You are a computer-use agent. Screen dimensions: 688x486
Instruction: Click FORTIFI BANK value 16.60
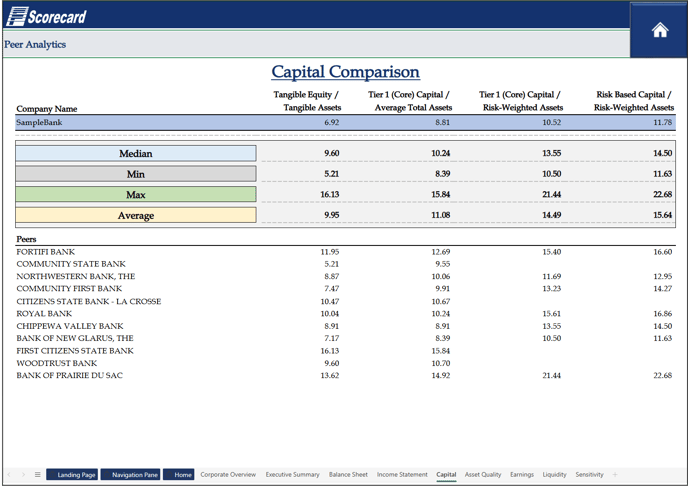pyautogui.click(x=663, y=252)
